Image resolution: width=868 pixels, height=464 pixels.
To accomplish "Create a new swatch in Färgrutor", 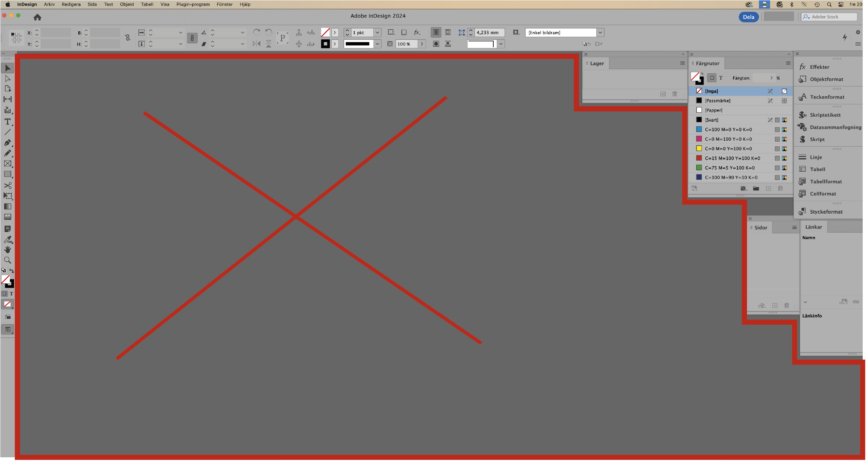I will coord(769,188).
